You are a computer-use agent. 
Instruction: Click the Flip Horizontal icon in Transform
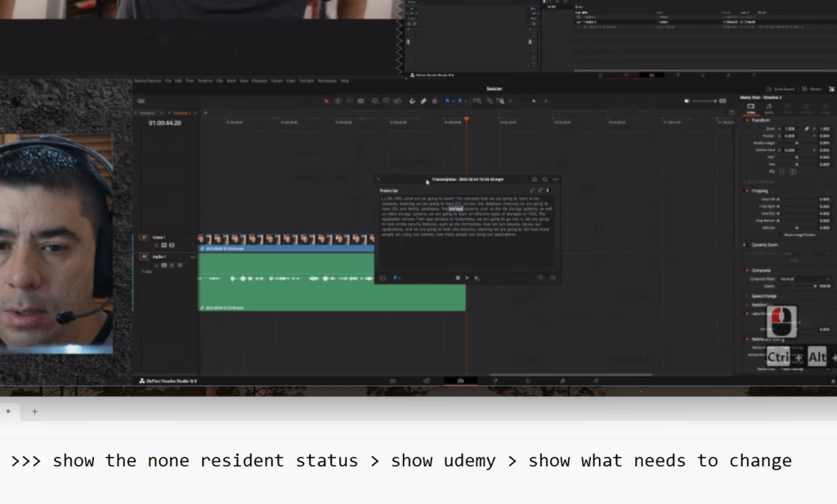pos(782,172)
